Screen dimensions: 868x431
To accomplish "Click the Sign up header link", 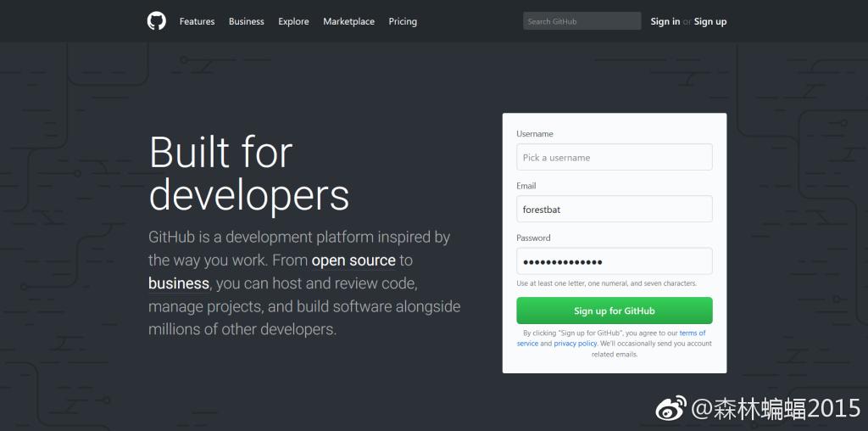I will pos(710,21).
